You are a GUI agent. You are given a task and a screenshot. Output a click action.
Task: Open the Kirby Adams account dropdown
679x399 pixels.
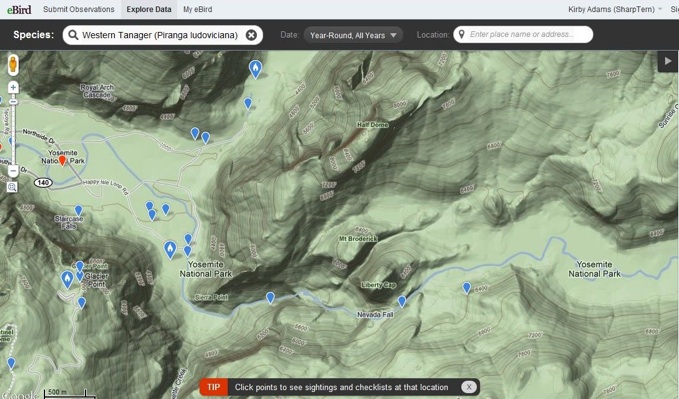[615, 9]
